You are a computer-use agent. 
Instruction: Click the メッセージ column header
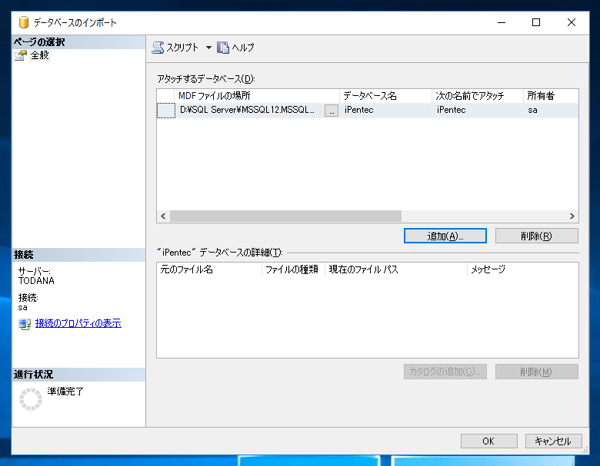pyautogui.click(x=523, y=270)
